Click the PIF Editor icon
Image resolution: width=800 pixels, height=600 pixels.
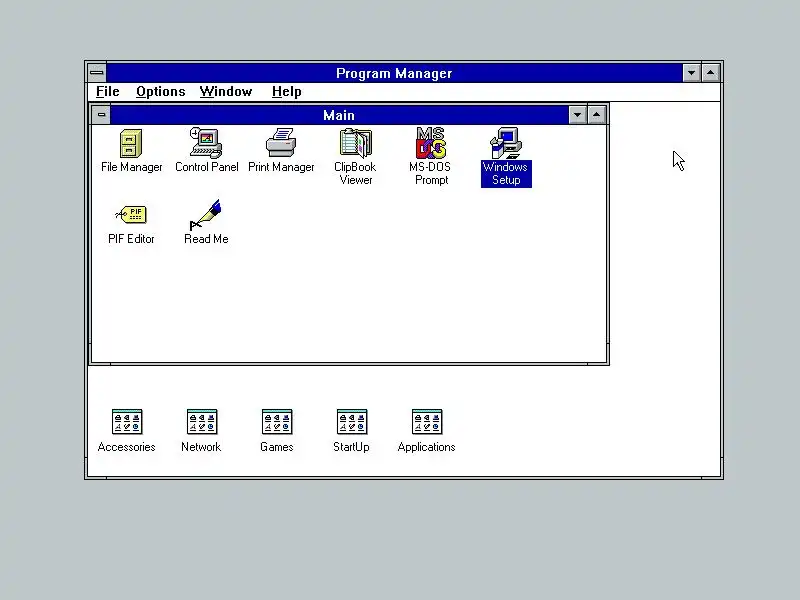(131, 215)
